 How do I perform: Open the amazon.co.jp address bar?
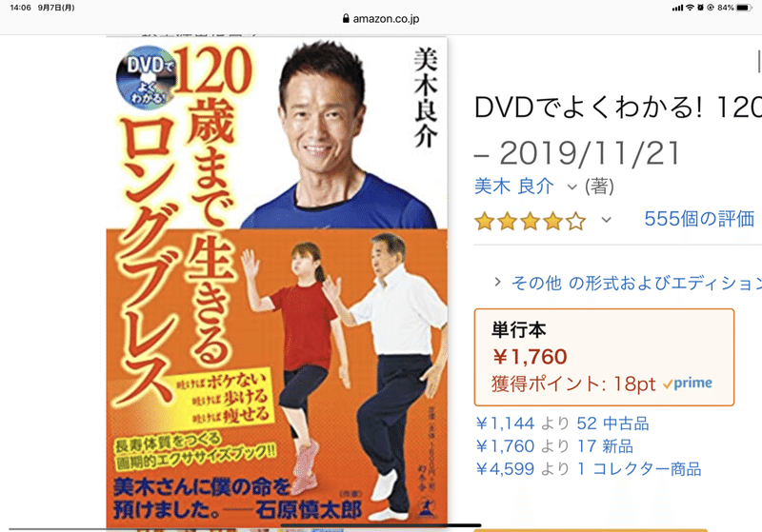(381, 18)
